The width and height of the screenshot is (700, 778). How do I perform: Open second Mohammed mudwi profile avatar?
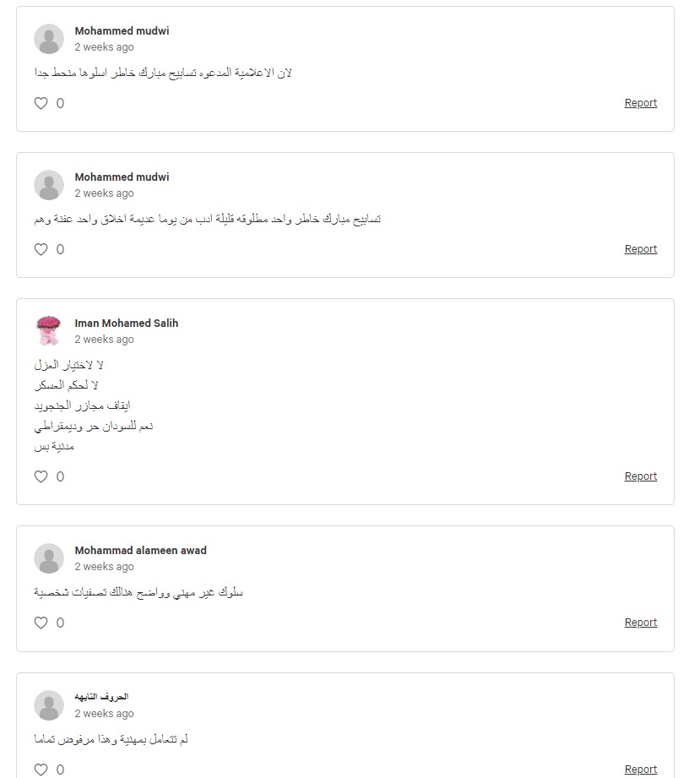[x=49, y=185]
